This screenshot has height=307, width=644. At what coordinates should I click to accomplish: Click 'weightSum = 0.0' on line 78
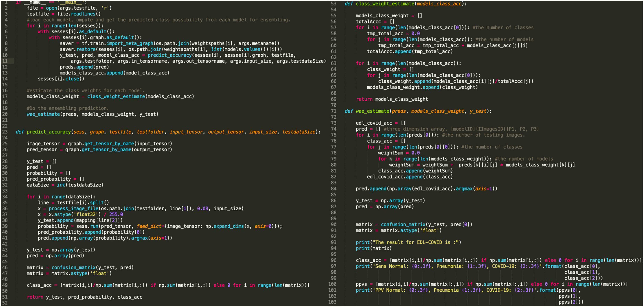click(x=399, y=153)
